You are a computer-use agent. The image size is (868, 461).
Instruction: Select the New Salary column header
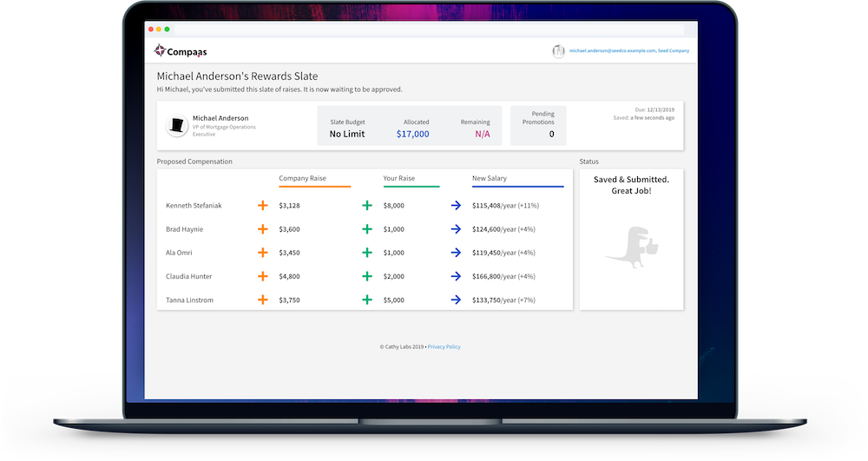click(490, 178)
